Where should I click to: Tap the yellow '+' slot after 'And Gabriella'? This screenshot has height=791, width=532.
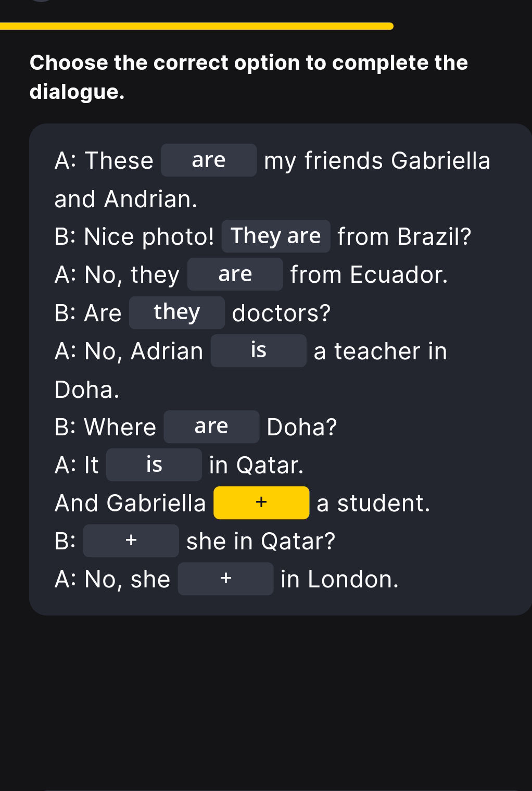point(261,502)
